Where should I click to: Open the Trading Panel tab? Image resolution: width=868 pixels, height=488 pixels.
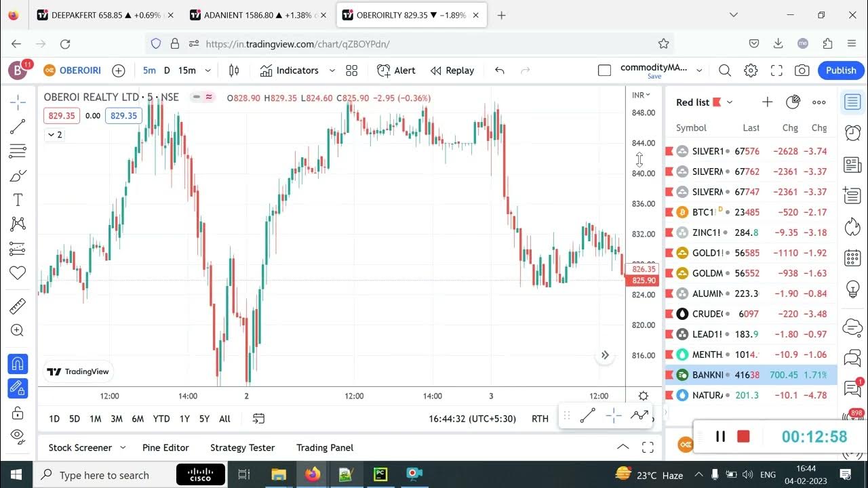[x=325, y=447]
